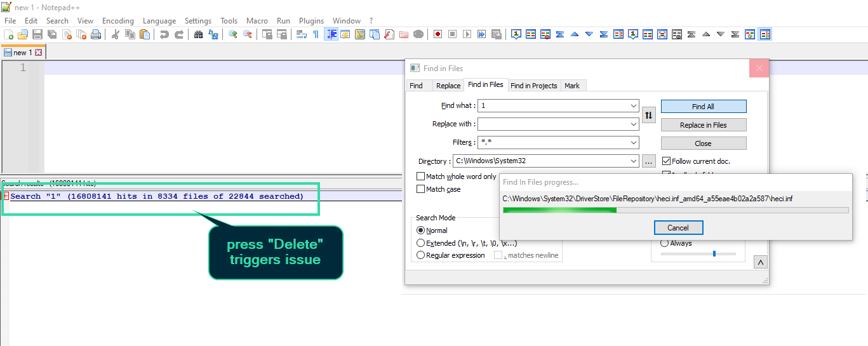Toggle the highlighted Indent Guide icon
This screenshot has width=868, height=346.
click(x=331, y=34)
